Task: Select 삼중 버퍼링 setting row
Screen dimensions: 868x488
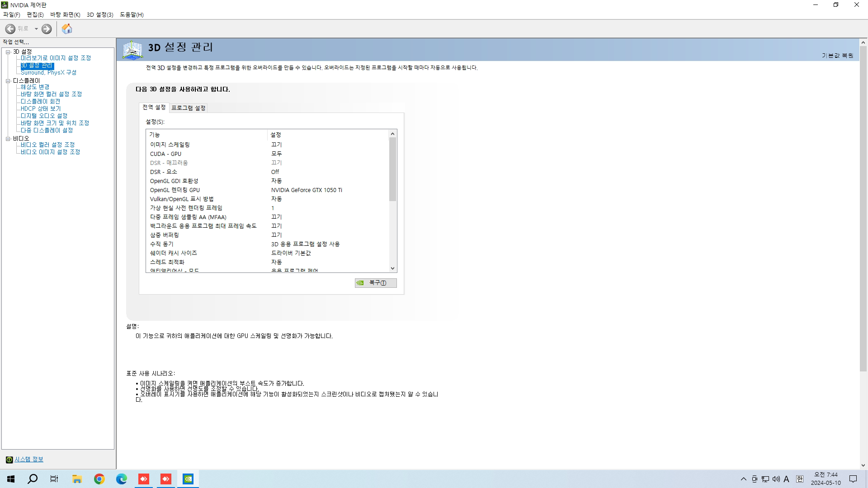Action: pyautogui.click(x=268, y=235)
